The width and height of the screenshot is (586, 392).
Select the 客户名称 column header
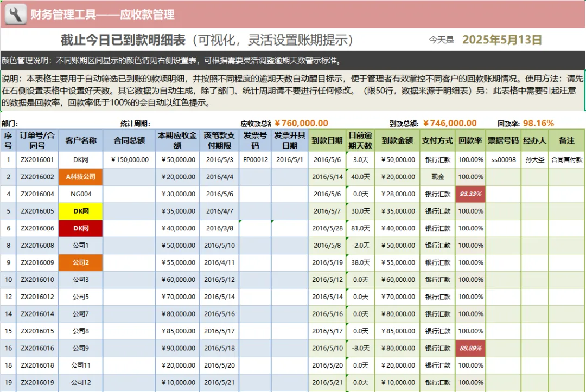(81, 140)
